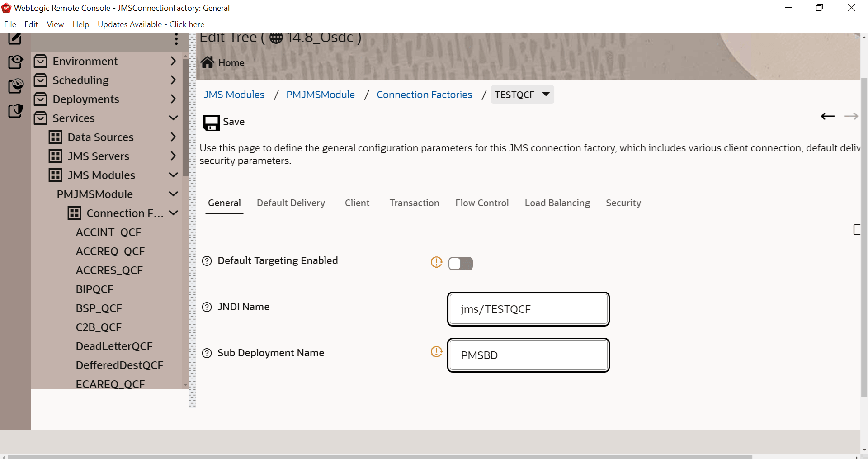Click the JNDI Name input field
This screenshot has width=868, height=459.
[x=528, y=309]
